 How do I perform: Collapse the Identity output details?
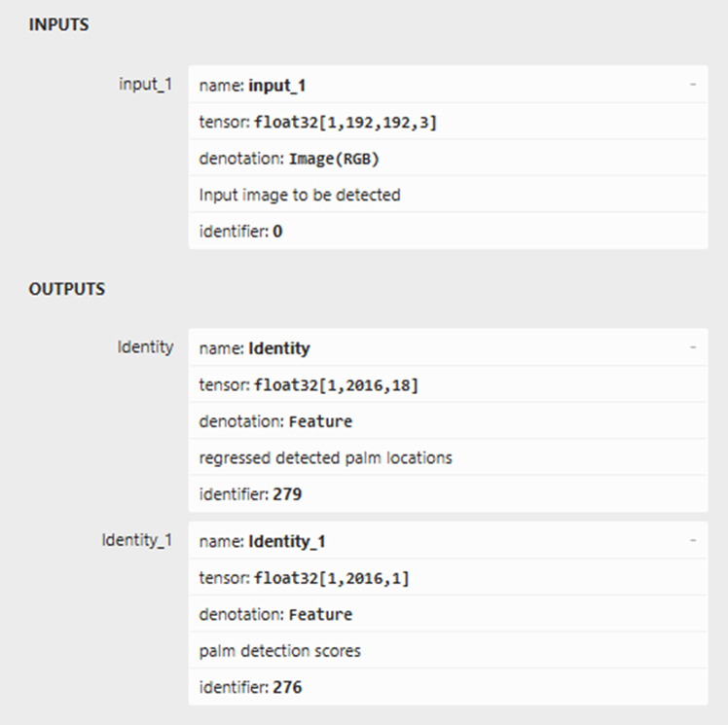click(x=693, y=347)
